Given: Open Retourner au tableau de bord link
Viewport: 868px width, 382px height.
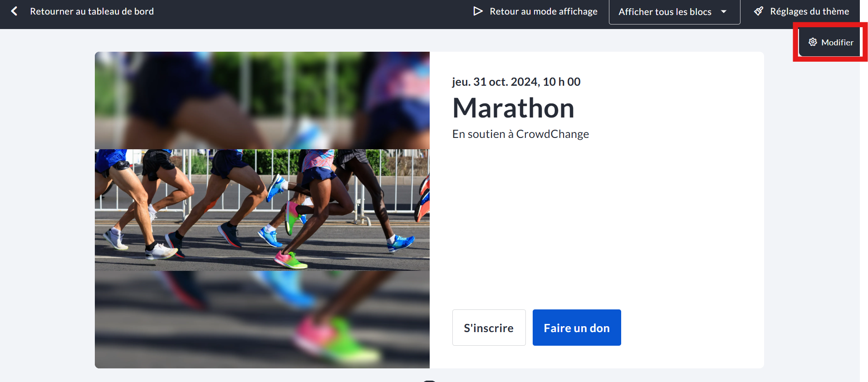Looking at the screenshot, I should pyautogui.click(x=92, y=11).
